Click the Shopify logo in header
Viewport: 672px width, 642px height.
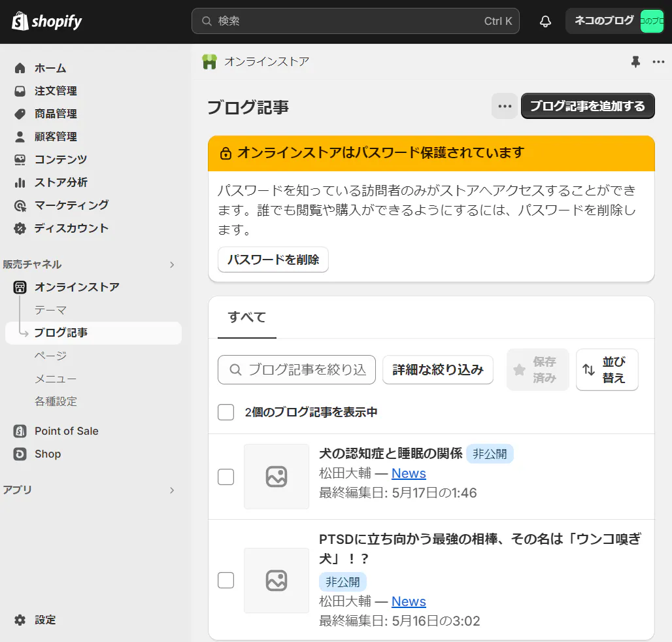click(47, 21)
